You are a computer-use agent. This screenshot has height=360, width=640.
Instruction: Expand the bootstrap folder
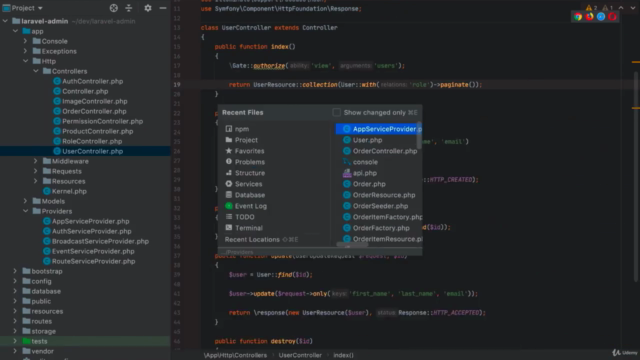[15, 271]
